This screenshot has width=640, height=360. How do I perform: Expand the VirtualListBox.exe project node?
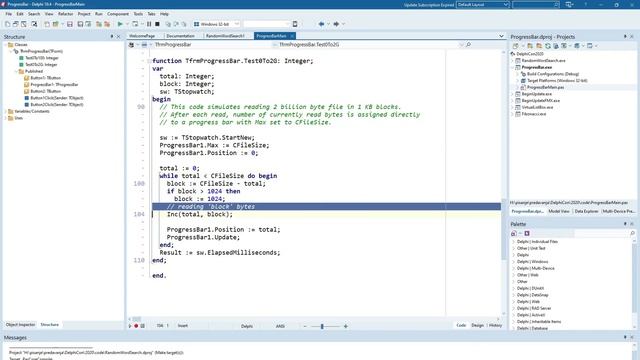[x=513, y=107]
